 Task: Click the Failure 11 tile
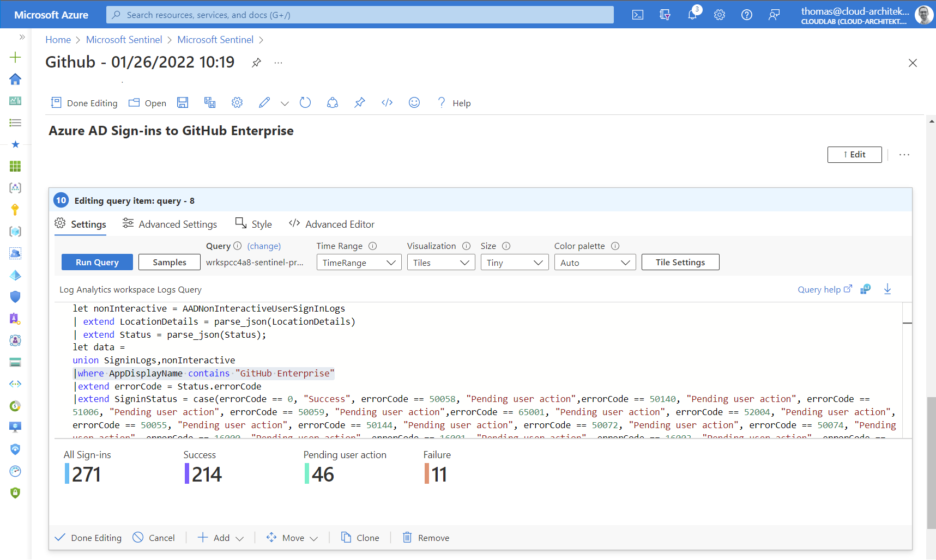tap(437, 467)
